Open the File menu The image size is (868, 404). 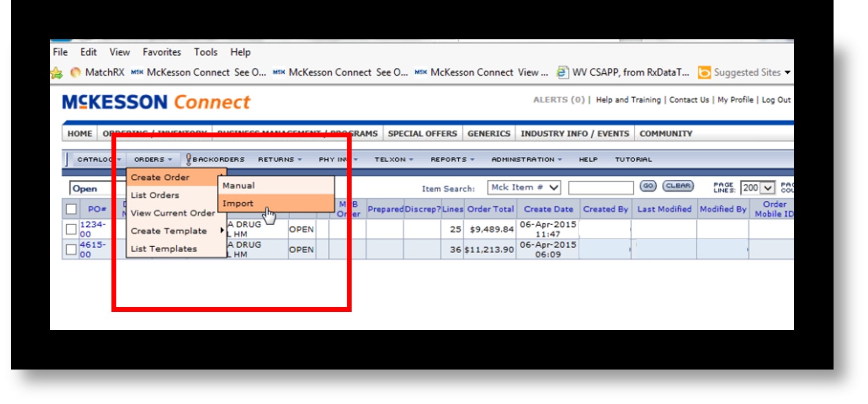click(60, 52)
